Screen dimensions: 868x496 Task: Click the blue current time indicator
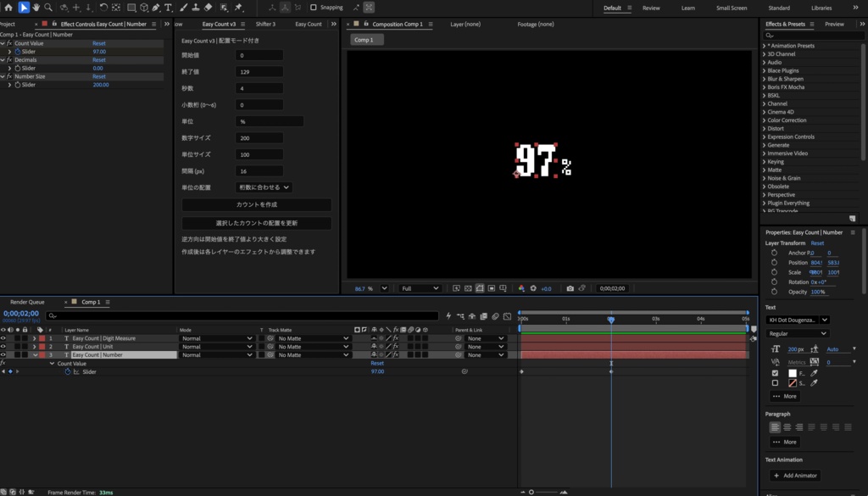click(611, 320)
